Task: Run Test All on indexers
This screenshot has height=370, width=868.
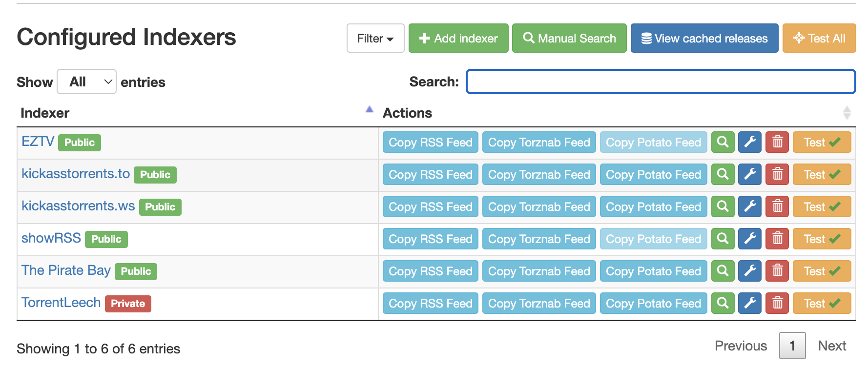Action: tap(819, 38)
